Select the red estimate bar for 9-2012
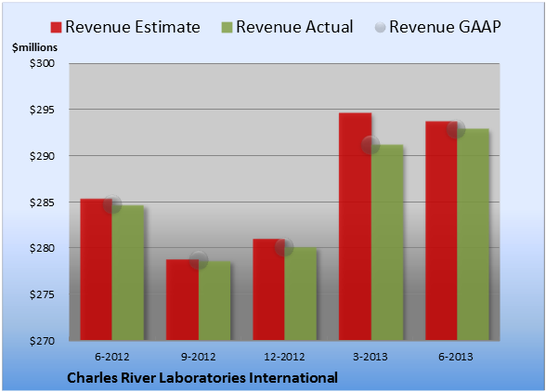 pyautogui.click(x=182, y=300)
